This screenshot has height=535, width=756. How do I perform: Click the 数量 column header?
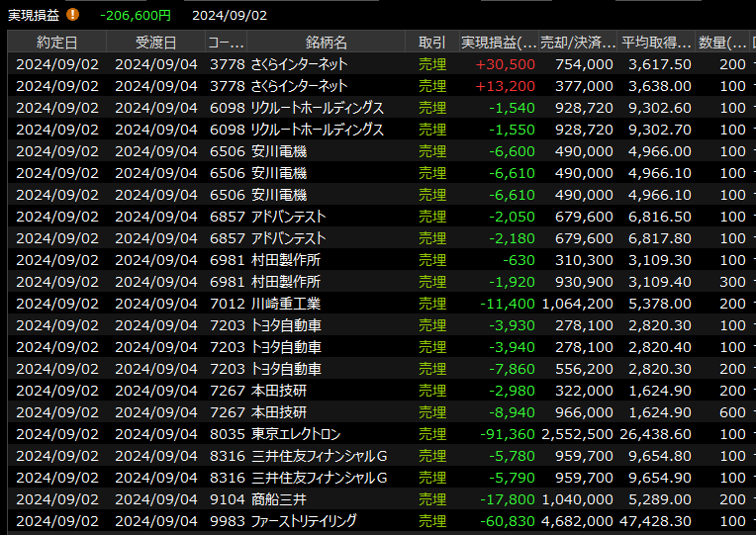tap(723, 43)
